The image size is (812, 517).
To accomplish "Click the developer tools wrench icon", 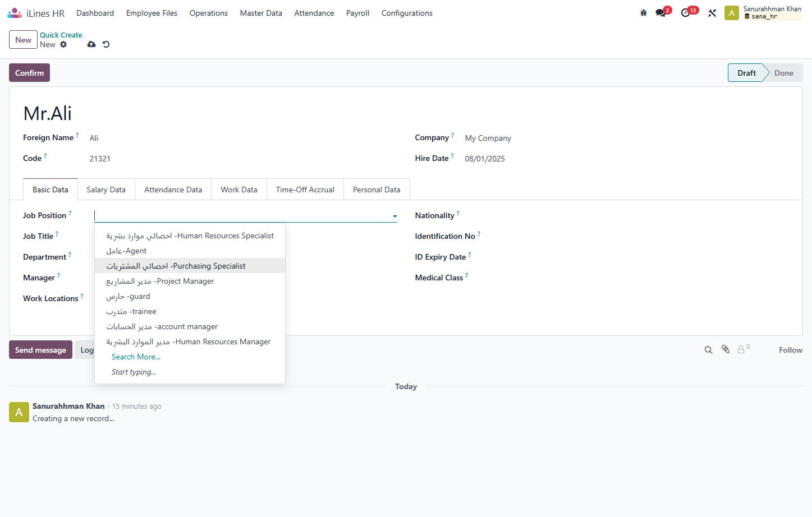I will pos(712,13).
